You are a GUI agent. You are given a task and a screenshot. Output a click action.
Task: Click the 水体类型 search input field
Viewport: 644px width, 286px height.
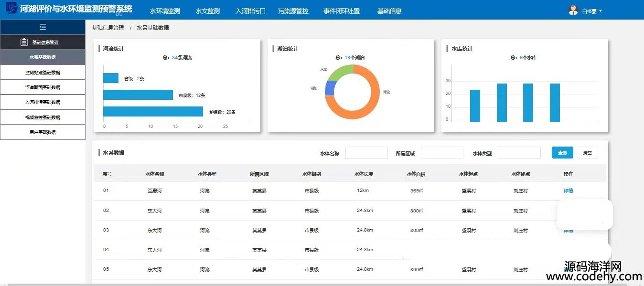pos(519,153)
